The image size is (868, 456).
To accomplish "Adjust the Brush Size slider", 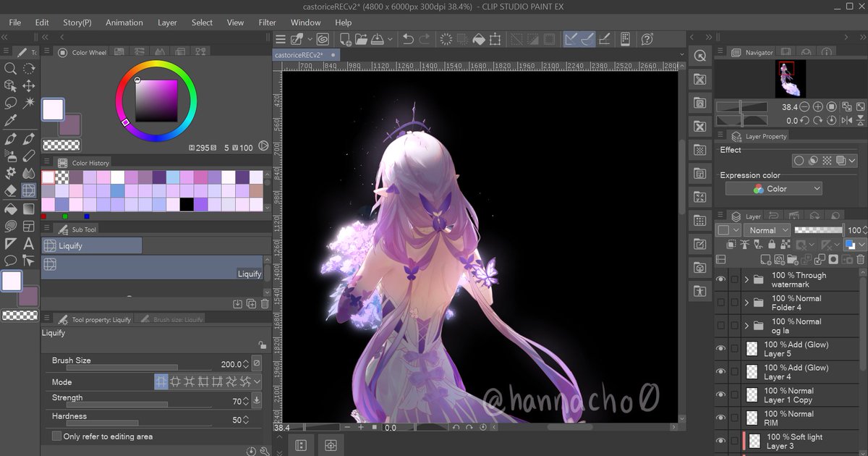I will tap(139, 368).
